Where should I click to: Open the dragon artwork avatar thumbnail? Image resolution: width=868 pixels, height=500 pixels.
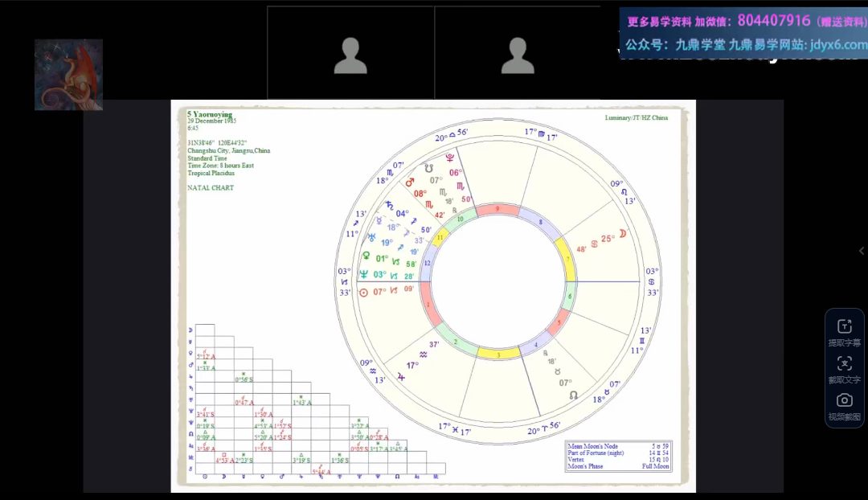(68, 75)
